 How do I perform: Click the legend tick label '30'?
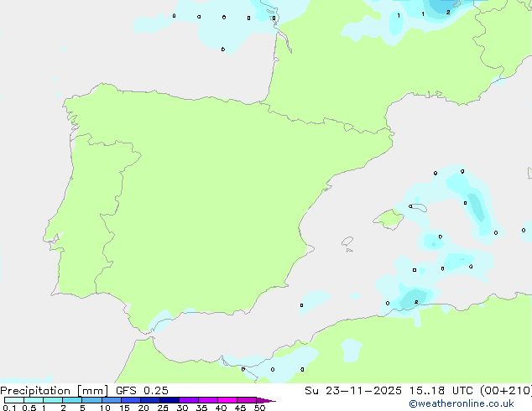click(182, 408)
